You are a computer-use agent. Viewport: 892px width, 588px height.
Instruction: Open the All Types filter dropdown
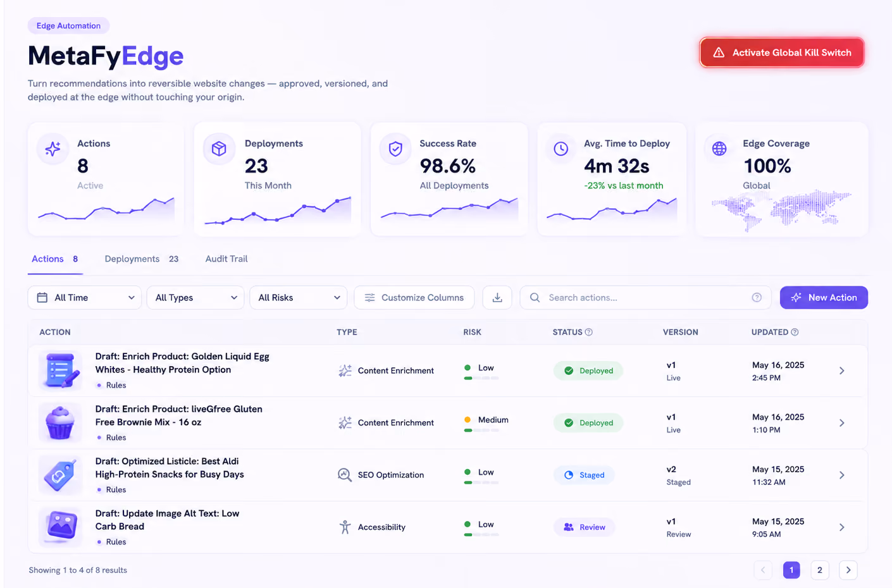(195, 298)
